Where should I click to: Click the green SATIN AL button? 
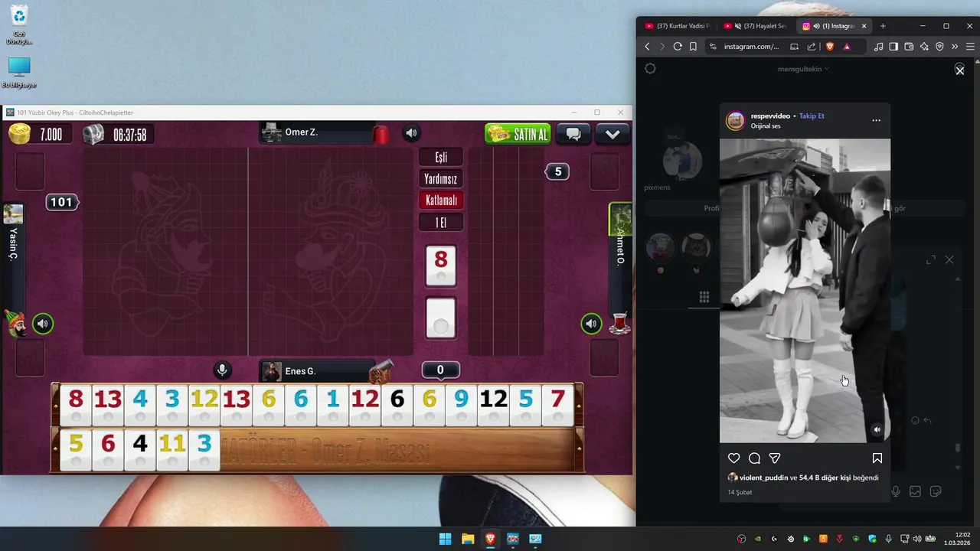click(x=518, y=134)
